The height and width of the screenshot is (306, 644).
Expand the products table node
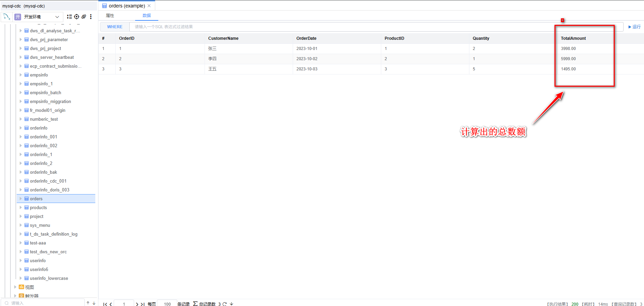click(x=21, y=207)
